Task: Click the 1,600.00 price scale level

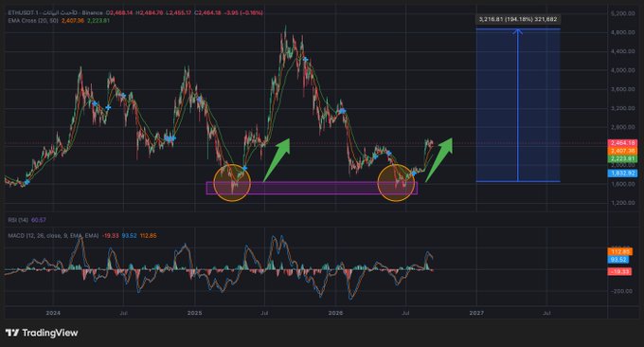Action: click(x=622, y=184)
